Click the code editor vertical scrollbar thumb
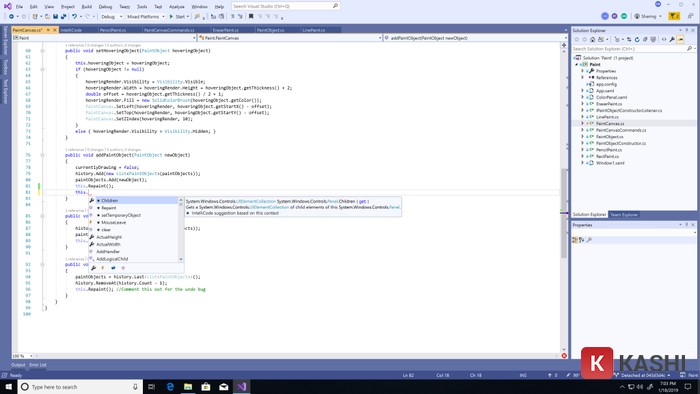 (x=564, y=213)
